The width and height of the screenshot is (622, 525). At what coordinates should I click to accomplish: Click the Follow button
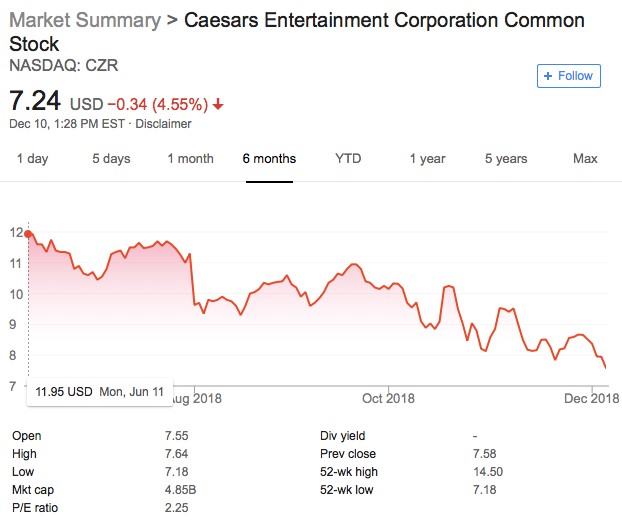(x=569, y=76)
